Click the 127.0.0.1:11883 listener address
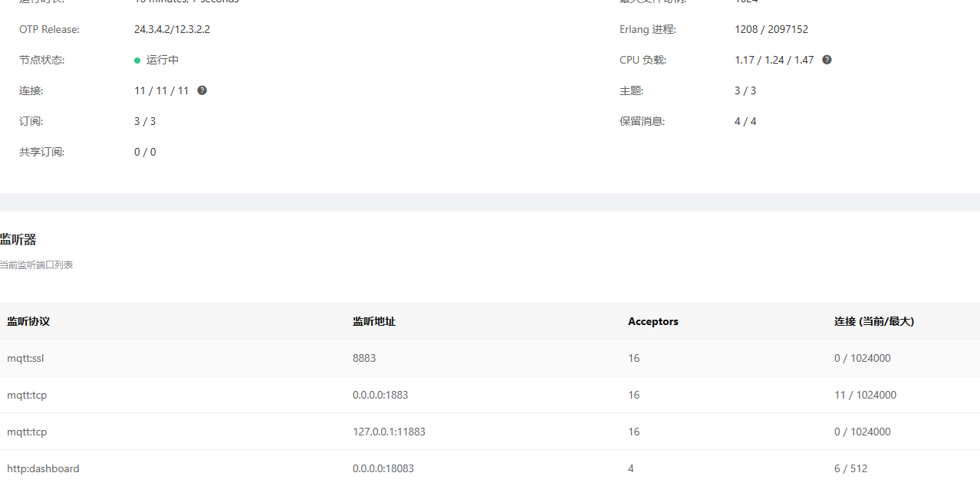This screenshot has height=486, width=980. (x=389, y=432)
